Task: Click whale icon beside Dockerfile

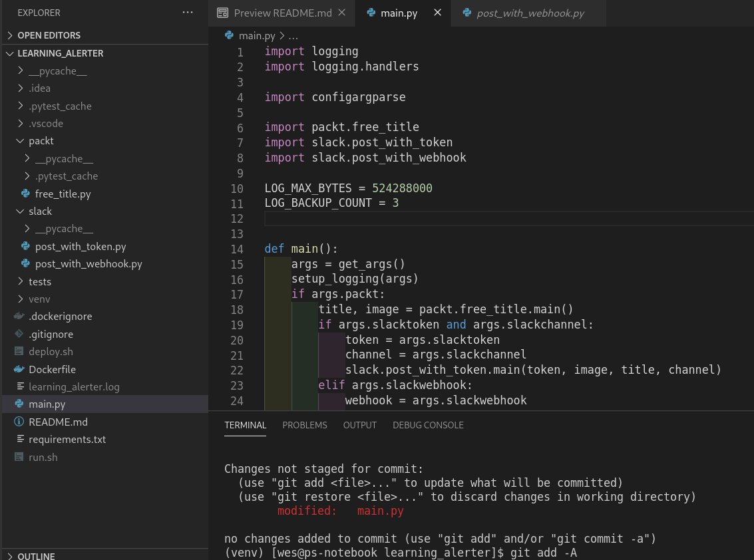Action: coord(19,369)
